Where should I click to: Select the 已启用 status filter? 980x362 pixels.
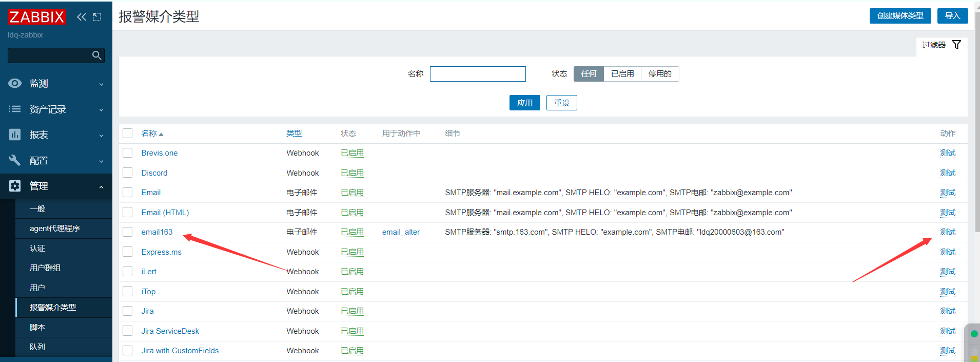pyautogui.click(x=622, y=74)
